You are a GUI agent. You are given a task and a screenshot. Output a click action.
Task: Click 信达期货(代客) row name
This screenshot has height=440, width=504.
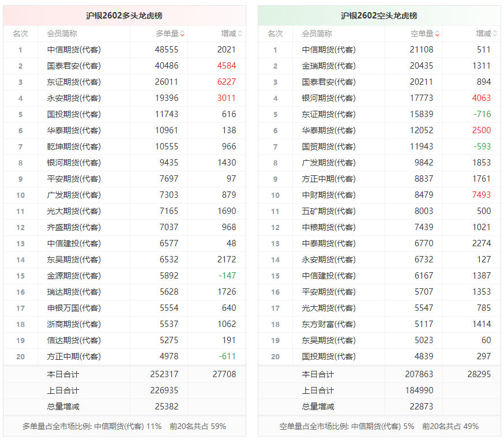[74, 340]
